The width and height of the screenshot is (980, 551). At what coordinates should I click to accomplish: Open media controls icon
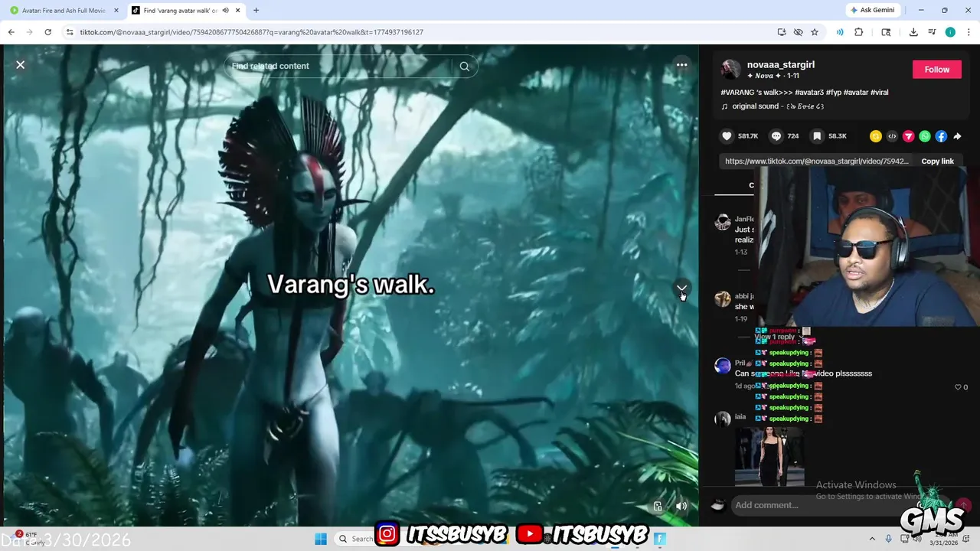(x=932, y=32)
